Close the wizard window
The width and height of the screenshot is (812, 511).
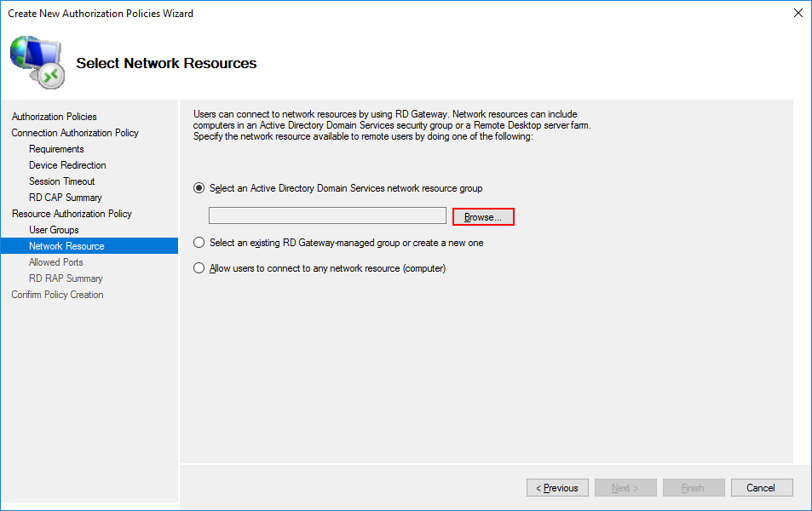798,13
